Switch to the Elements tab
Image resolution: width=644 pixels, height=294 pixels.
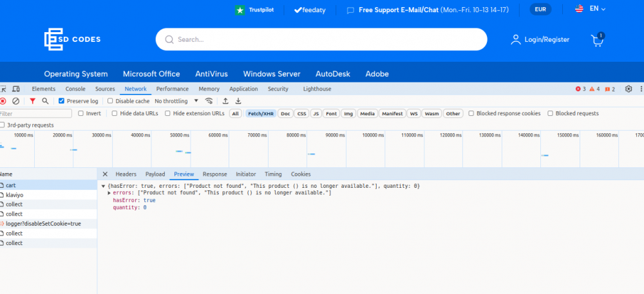tap(44, 89)
